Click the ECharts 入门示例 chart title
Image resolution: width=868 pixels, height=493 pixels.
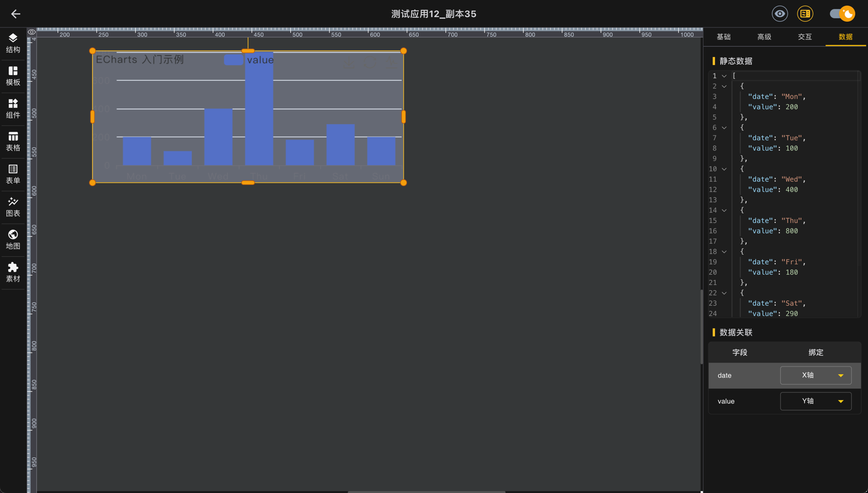[x=140, y=60]
